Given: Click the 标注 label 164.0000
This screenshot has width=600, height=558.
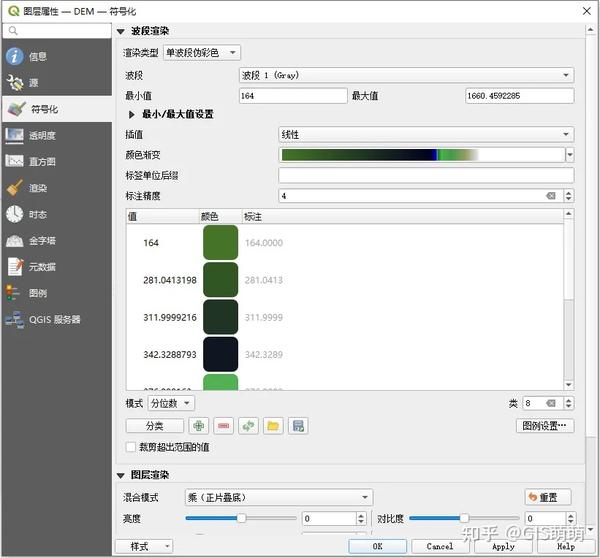Looking at the screenshot, I should (264, 243).
